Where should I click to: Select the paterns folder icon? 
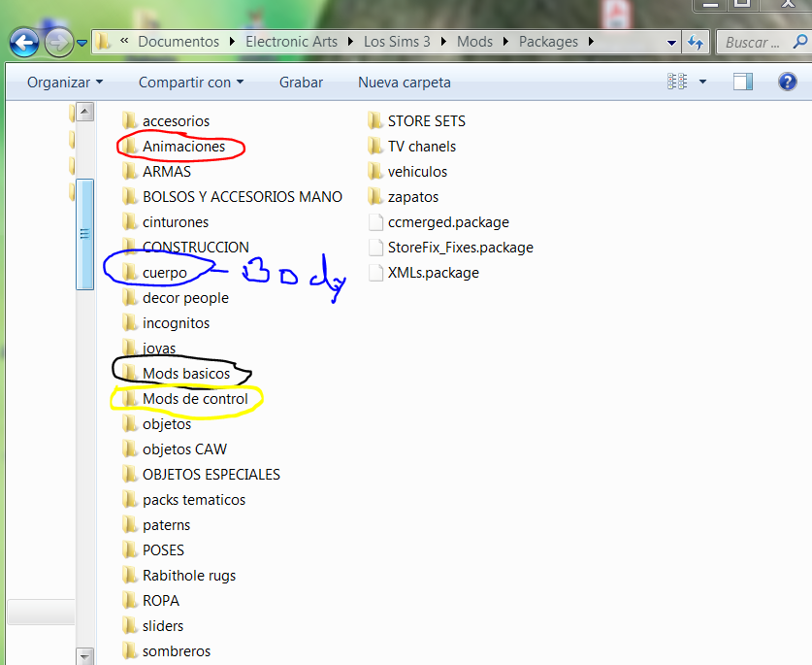coord(129,525)
